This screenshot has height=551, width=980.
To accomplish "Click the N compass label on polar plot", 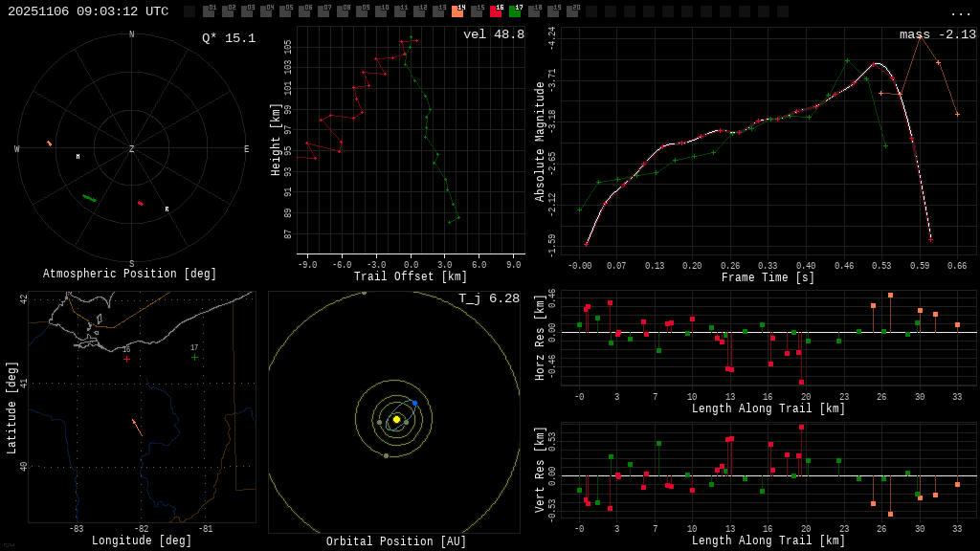I will click(131, 34).
